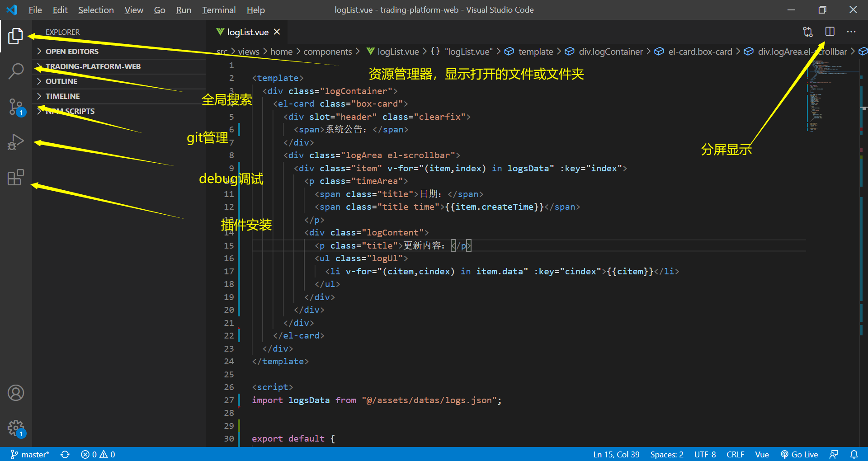Start Go Live server from status bar
The image size is (868, 461).
click(799, 454)
